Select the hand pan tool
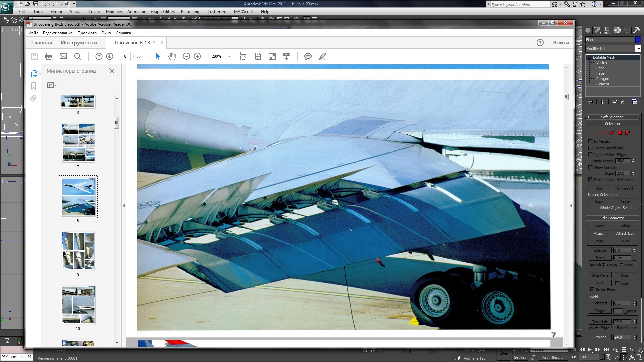644x362 pixels. tap(172, 56)
